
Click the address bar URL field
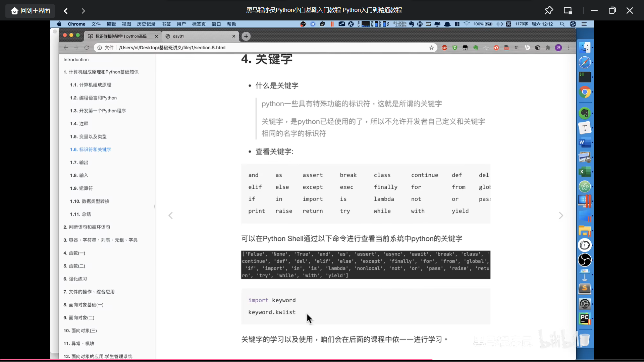255,48
